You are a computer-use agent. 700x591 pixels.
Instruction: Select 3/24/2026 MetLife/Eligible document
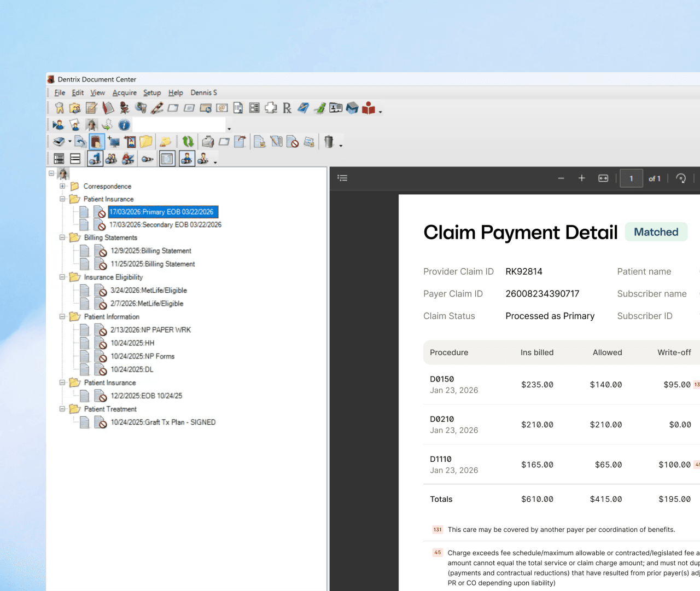point(149,291)
